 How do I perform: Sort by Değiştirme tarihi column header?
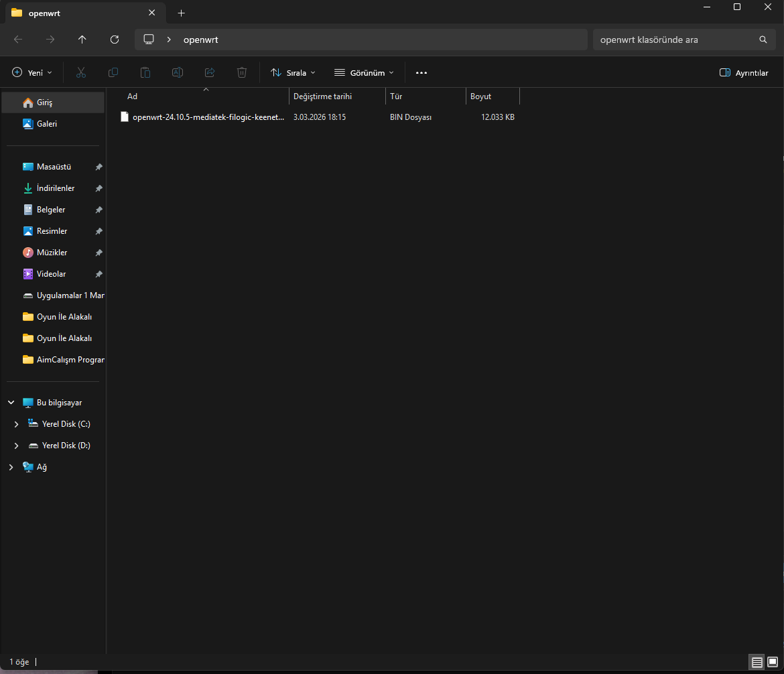[x=337, y=96]
